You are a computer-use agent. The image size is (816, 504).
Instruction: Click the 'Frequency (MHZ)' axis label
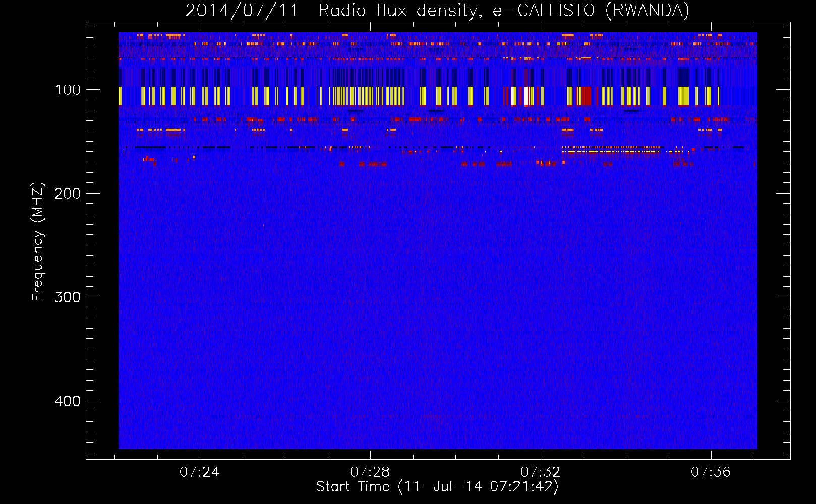[x=38, y=242]
